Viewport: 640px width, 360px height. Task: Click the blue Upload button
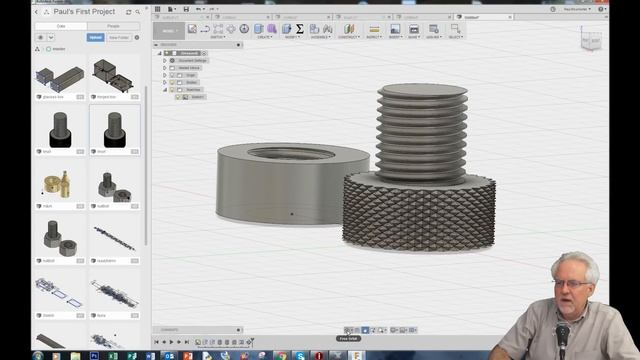pos(96,38)
